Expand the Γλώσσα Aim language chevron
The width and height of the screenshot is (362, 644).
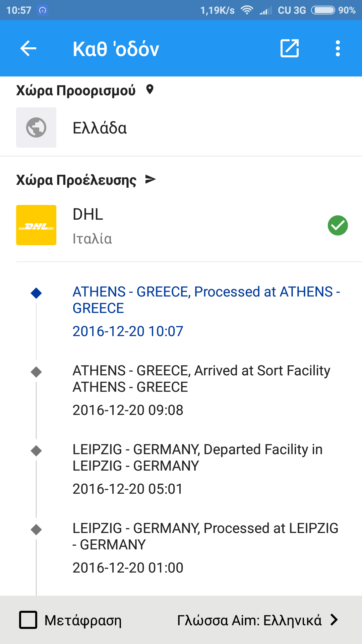pyautogui.click(x=334, y=620)
